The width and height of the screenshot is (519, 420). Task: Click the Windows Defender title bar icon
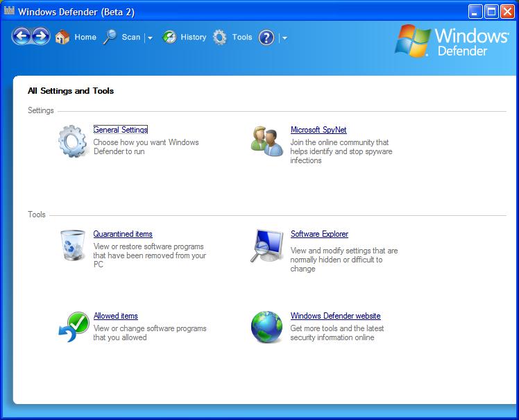(x=9, y=11)
